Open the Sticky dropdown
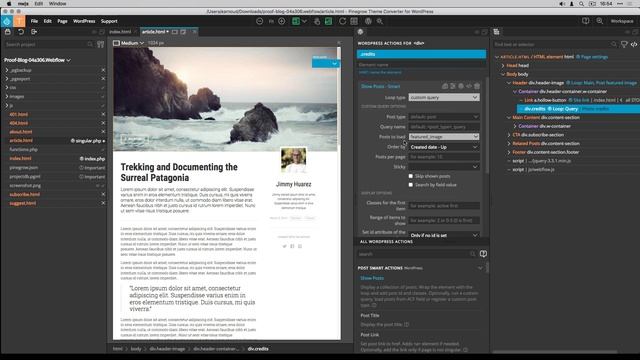 [444, 167]
